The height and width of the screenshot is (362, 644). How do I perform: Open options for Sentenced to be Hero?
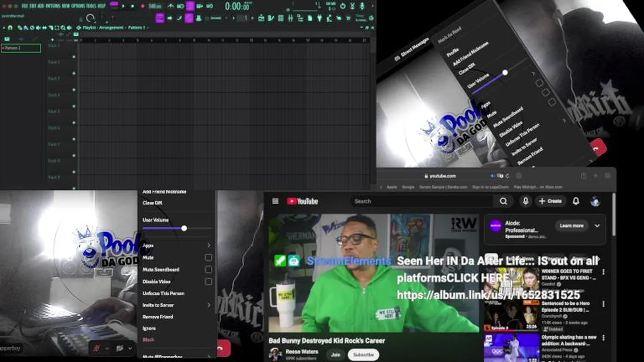[603, 305]
